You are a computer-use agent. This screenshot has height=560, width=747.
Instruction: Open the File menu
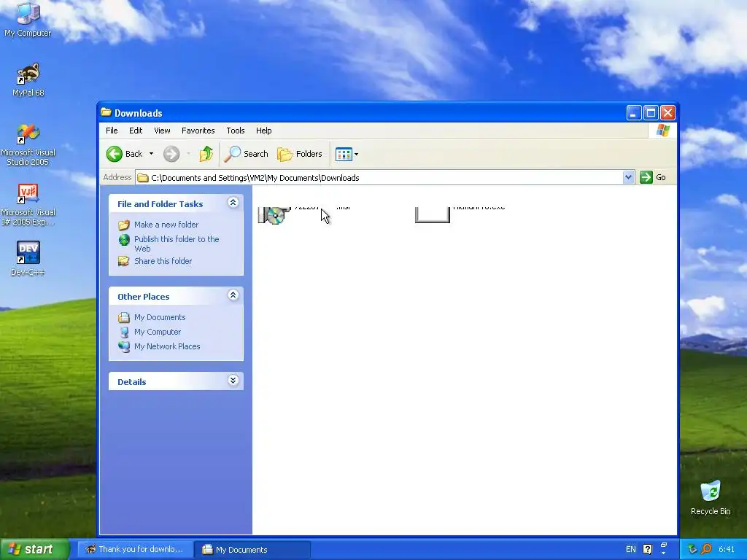pos(112,131)
